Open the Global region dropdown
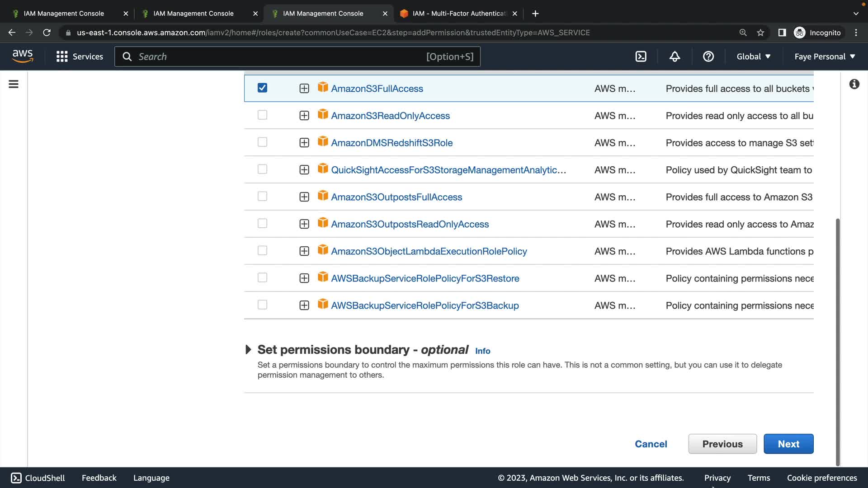 753,56
